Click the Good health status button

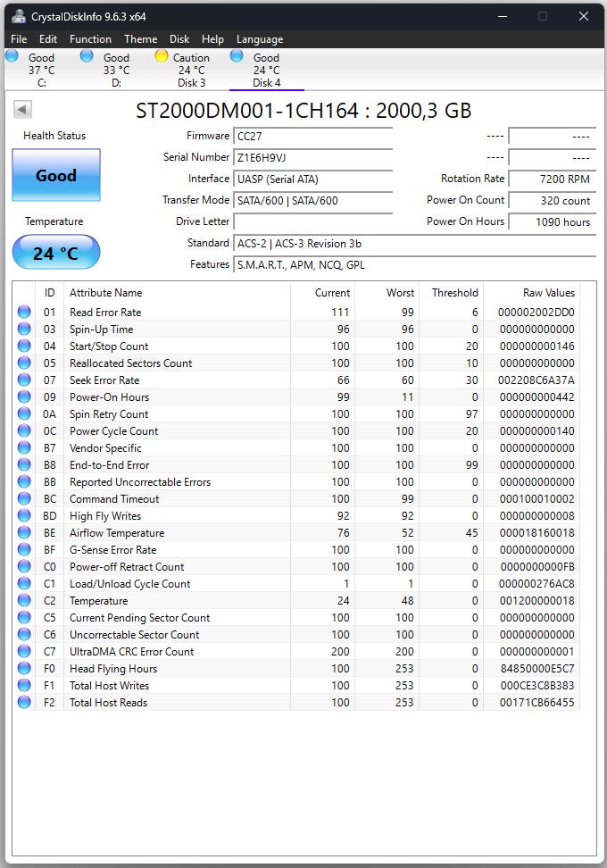(x=56, y=175)
